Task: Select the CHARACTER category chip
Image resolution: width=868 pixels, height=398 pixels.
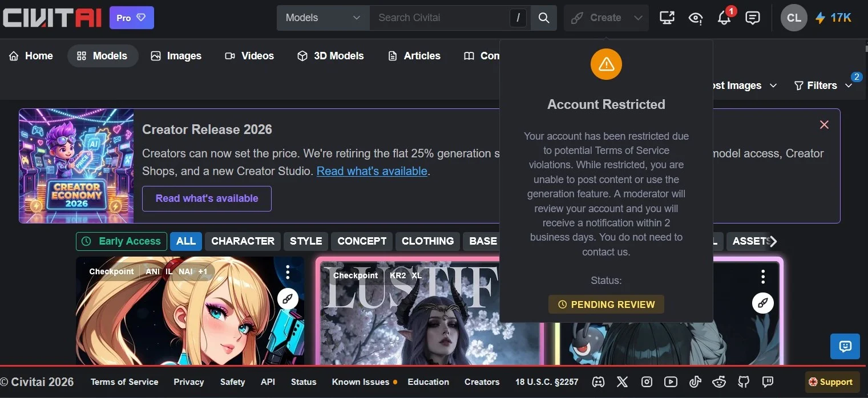Action: point(243,241)
